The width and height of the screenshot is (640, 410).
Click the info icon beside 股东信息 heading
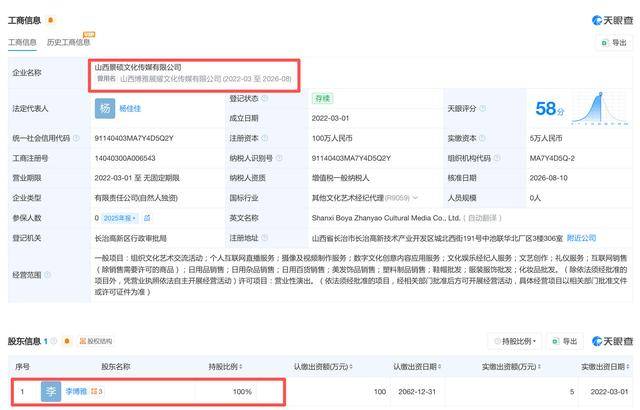pos(54,341)
